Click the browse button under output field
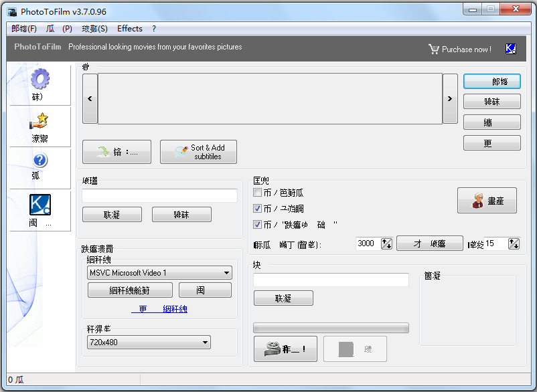 pyautogui.click(x=283, y=298)
